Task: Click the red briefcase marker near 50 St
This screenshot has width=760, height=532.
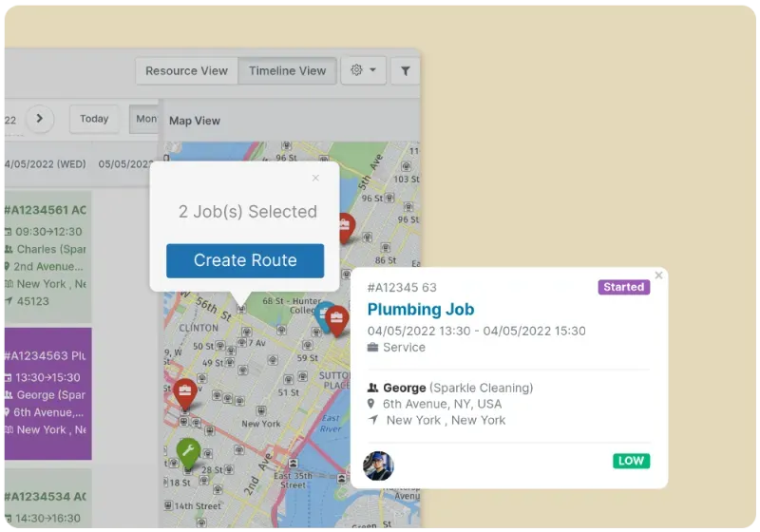Action: pos(185,390)
